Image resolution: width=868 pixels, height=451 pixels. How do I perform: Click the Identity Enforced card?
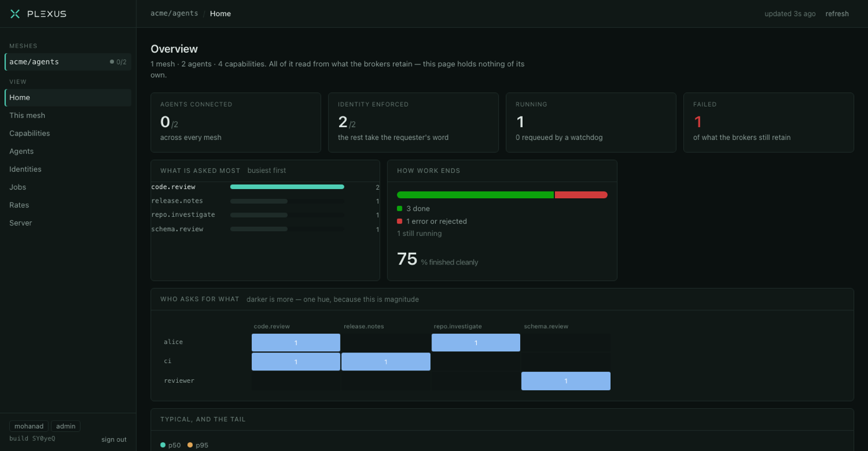pyautogui.click(x=414, y=123)
